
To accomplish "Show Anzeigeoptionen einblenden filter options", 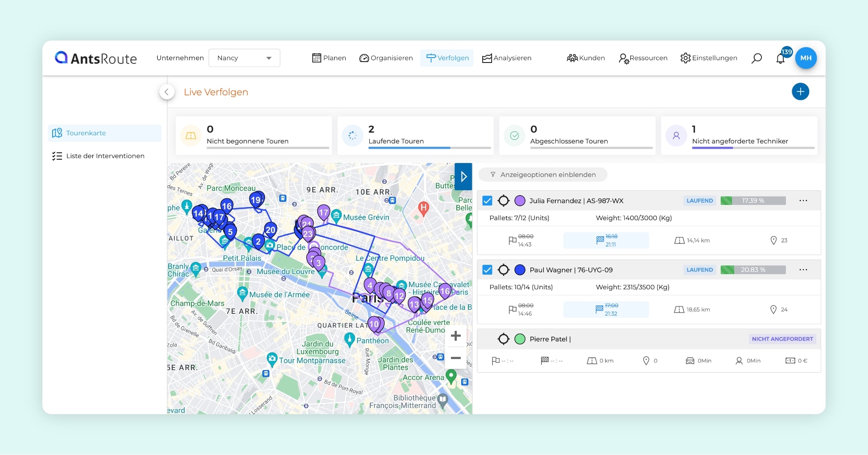I will (x=542, y=175).
